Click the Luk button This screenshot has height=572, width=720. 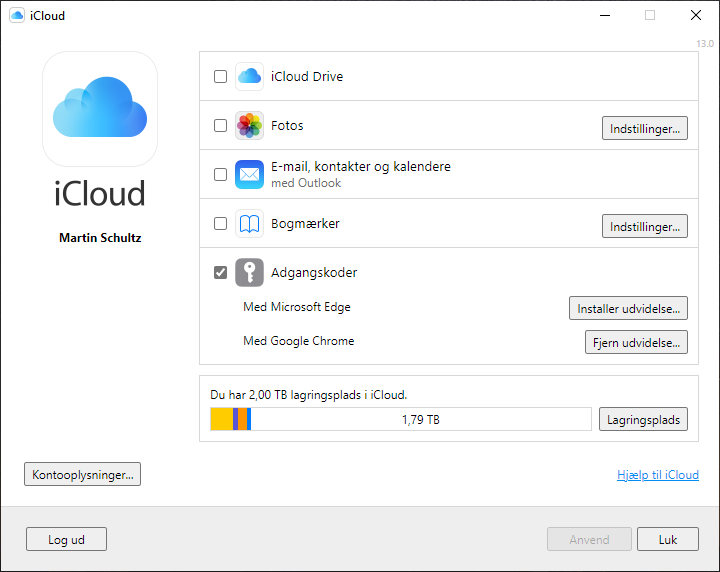[668, 539]
